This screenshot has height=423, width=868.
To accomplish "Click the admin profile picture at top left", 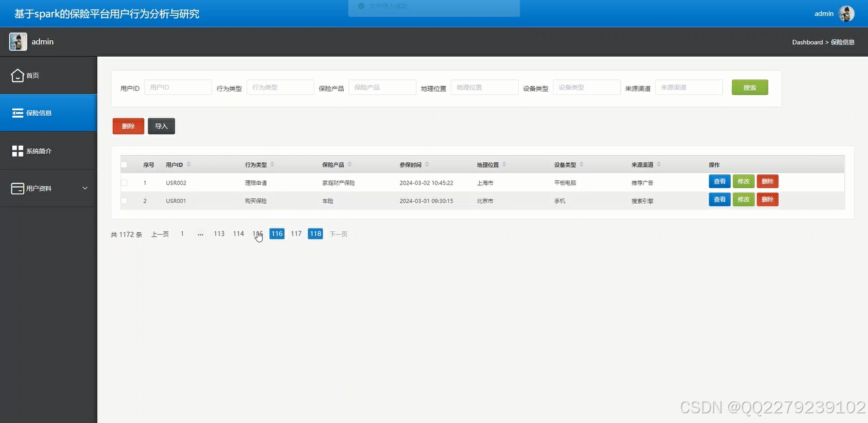I will (x=17, y=41).
